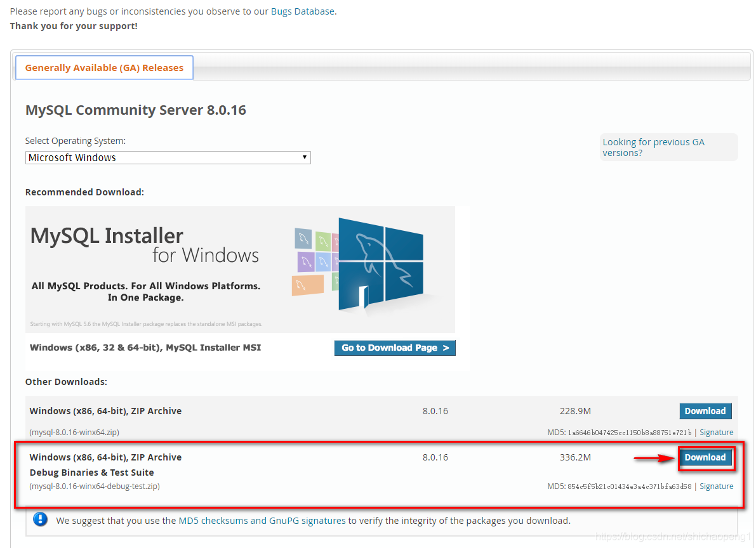Open the Bugs Database link
Screen dimensions: 756x548
pos(302,11)
